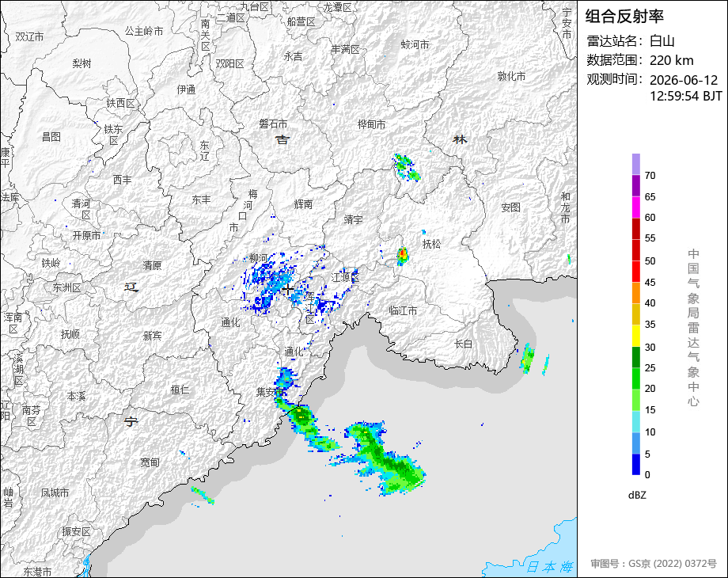Select the observation date 2026-06-12

click(x=684, y=80)
